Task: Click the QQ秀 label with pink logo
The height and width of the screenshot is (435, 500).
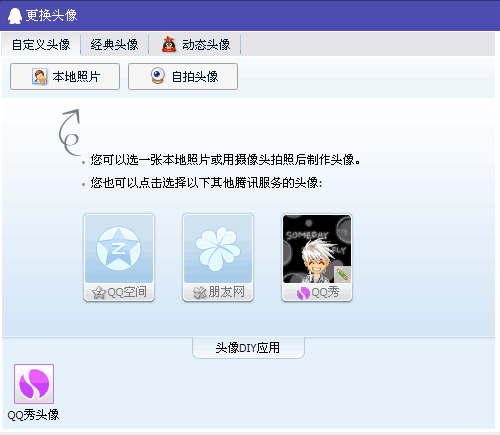Action: pyautogui.click(x=318, y=292)
